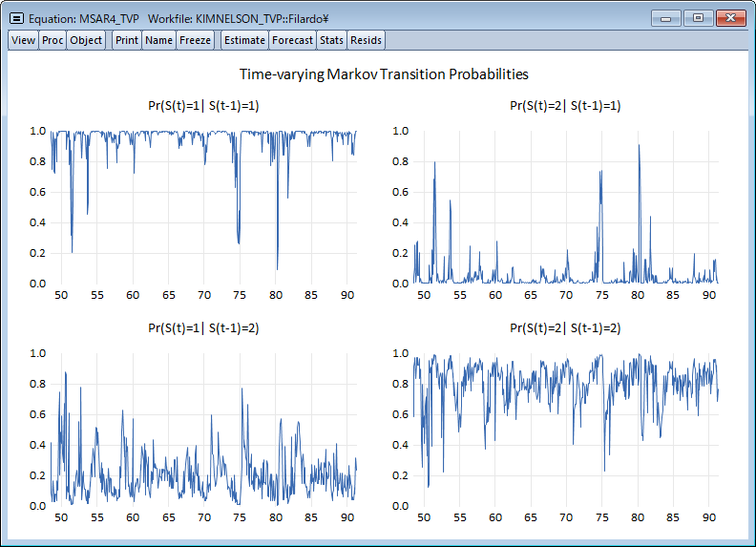Click the Estimate button
The width and height of the screenshot is (756, 547).
point(244,40)
